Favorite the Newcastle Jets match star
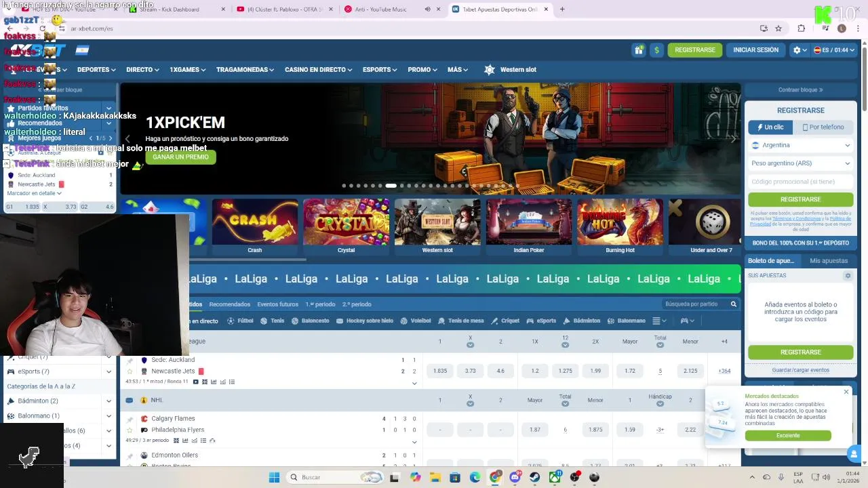 tap(130, 371)
